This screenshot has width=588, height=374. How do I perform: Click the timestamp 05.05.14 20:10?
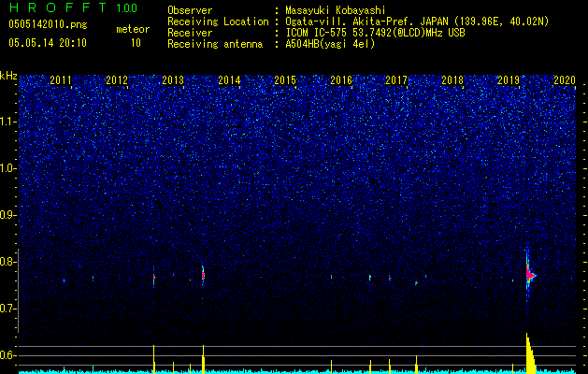coord(48,43)
